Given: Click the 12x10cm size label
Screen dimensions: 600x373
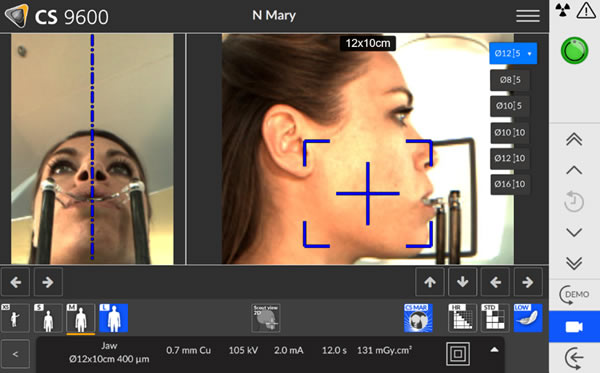Looking at the screenshot, I should coord(368,43).
